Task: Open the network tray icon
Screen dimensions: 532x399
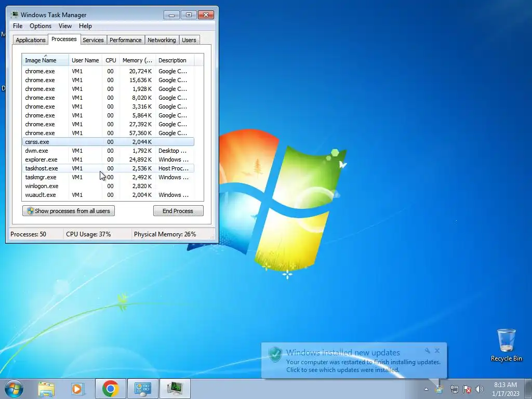Action: 454,389
